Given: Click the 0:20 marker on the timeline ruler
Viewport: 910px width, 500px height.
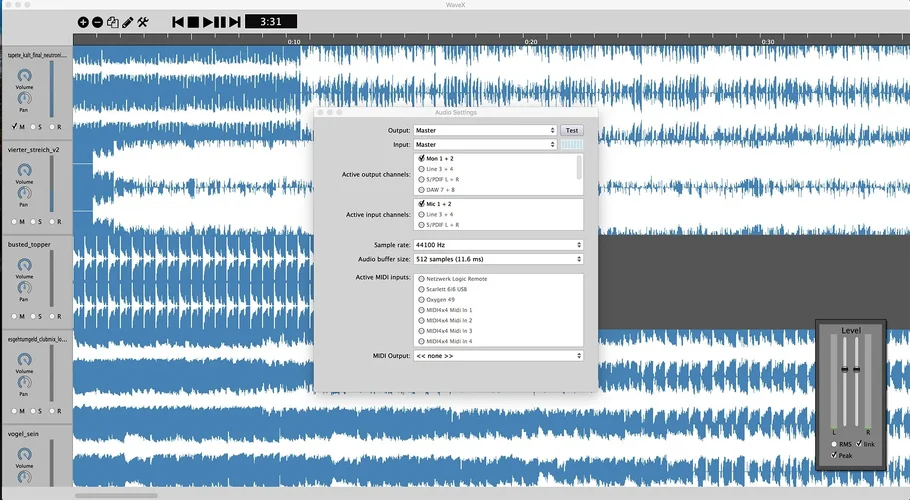Looking at the screenshot, I should 530,42.
